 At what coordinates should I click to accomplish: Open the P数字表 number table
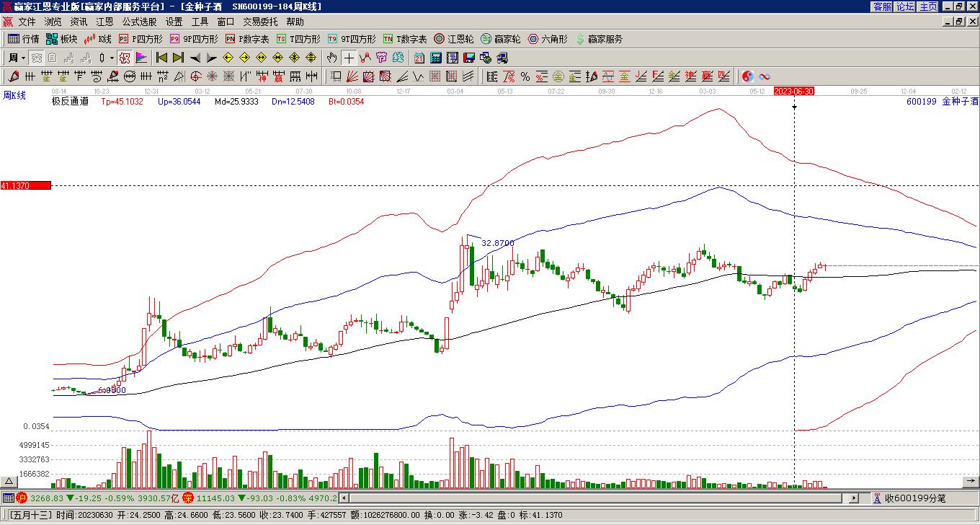[247, 39]
